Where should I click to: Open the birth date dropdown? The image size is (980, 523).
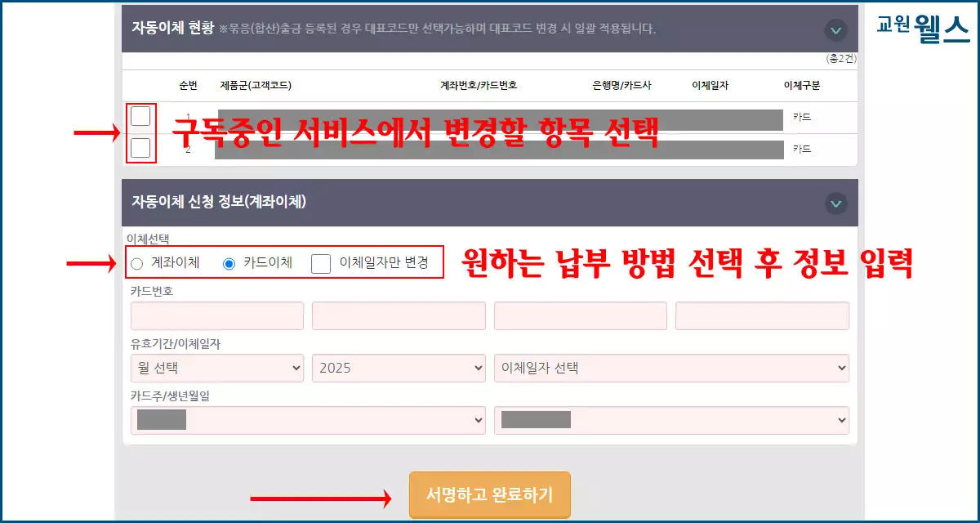pyautogui.click(x=671, y=419)
